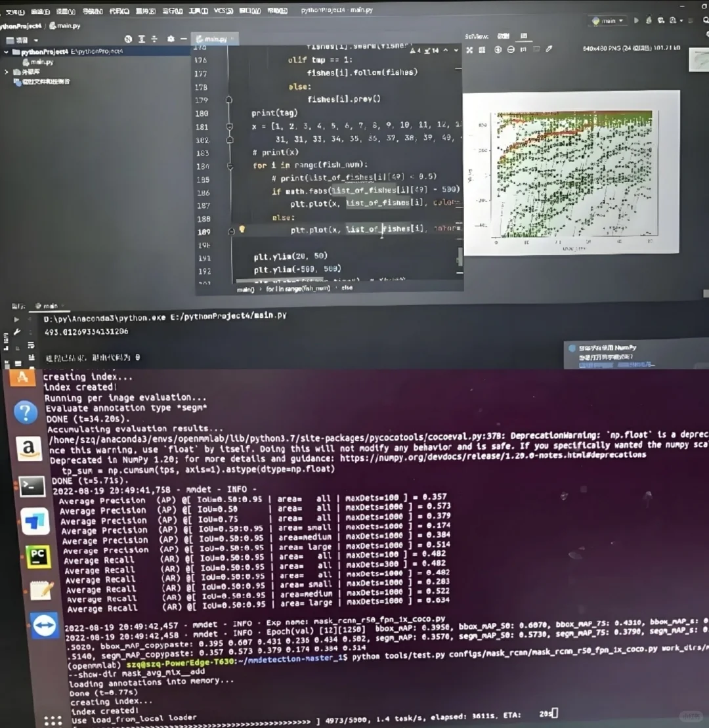Select main.py file in Project tree

[x=37, y=62]
